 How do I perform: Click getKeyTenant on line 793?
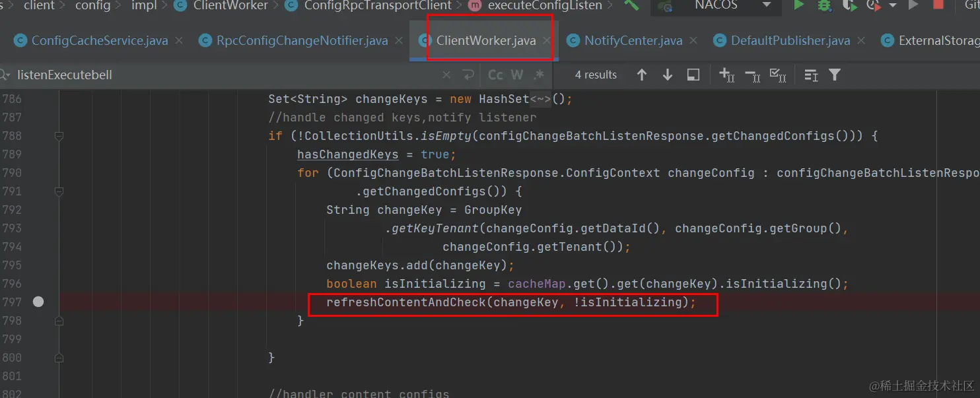pyautogui.click(x=435, y=228)
